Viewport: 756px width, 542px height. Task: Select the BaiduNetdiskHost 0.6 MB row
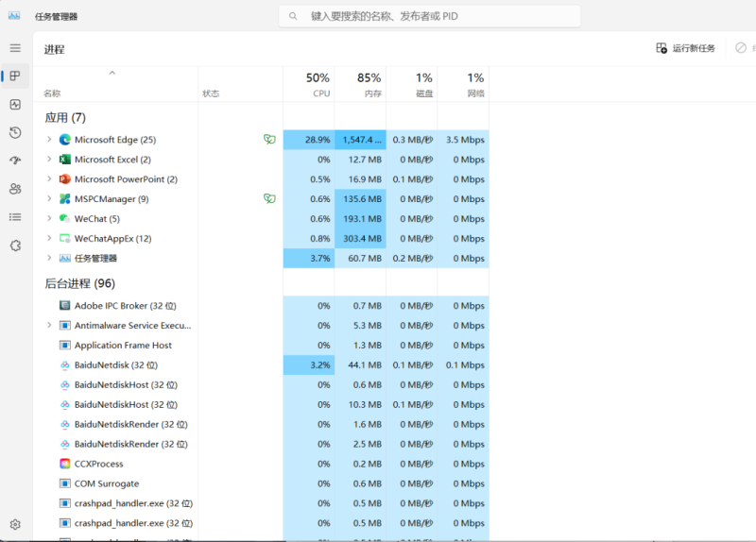[262, 385]
